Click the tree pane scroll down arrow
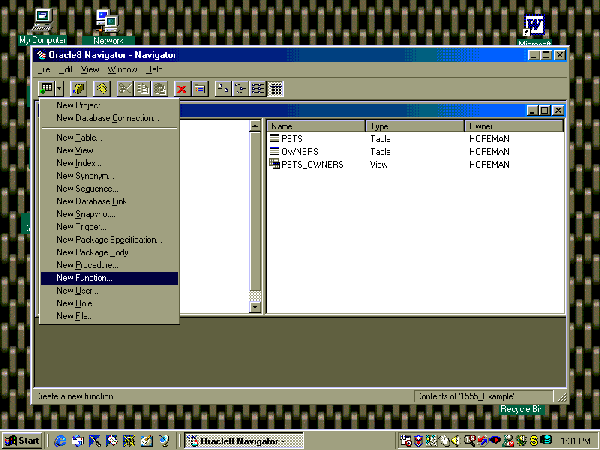Viewport: 600px width, 450px height. click(x=255, y=307)
